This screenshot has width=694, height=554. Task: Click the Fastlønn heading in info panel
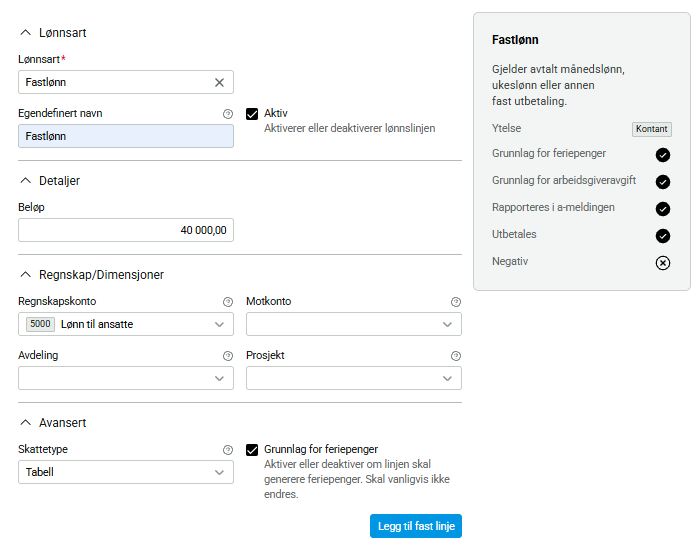coord(515,40)
